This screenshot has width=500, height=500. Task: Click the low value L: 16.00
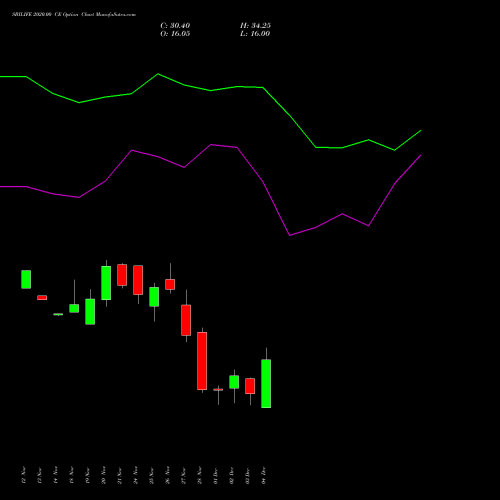coord(255,34)
